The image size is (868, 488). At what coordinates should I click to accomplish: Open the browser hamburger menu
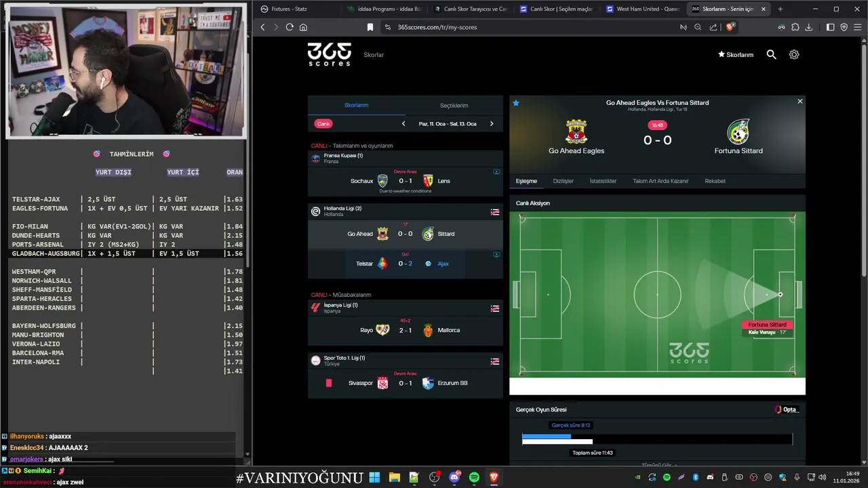coord(858,27)
